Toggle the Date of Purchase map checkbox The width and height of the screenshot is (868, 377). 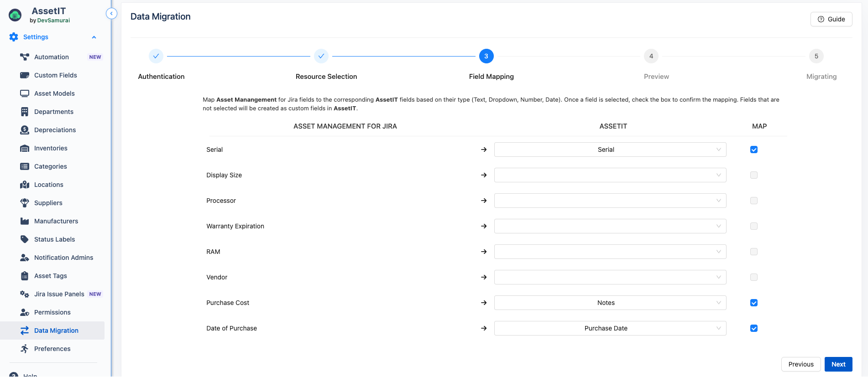pyautogui.click(x=754, y=328)
